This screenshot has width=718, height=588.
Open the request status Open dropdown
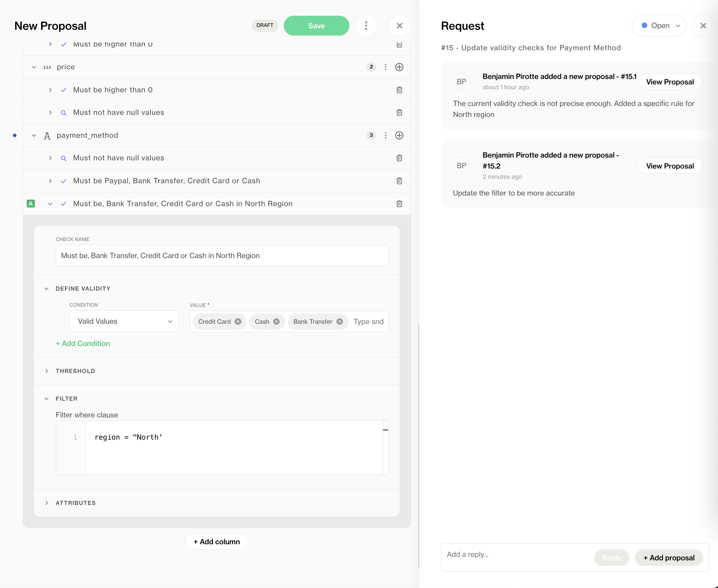tap(659, 26)
